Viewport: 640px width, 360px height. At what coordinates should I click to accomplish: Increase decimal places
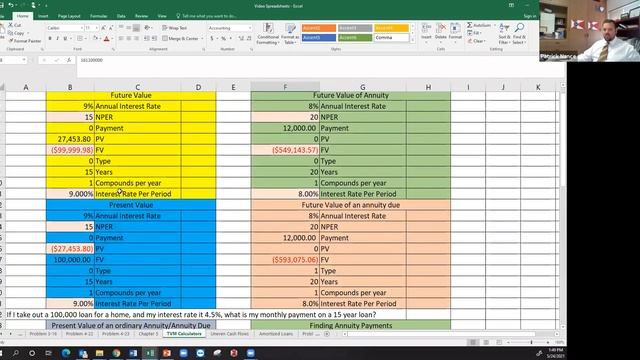(x=241, y=38)
